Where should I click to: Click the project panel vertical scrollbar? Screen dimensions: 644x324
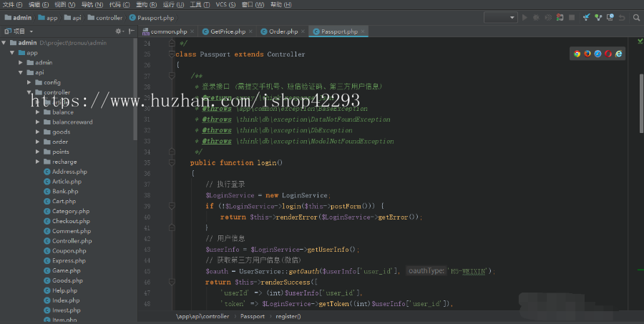pyautogui.click(x=135, y=89)
